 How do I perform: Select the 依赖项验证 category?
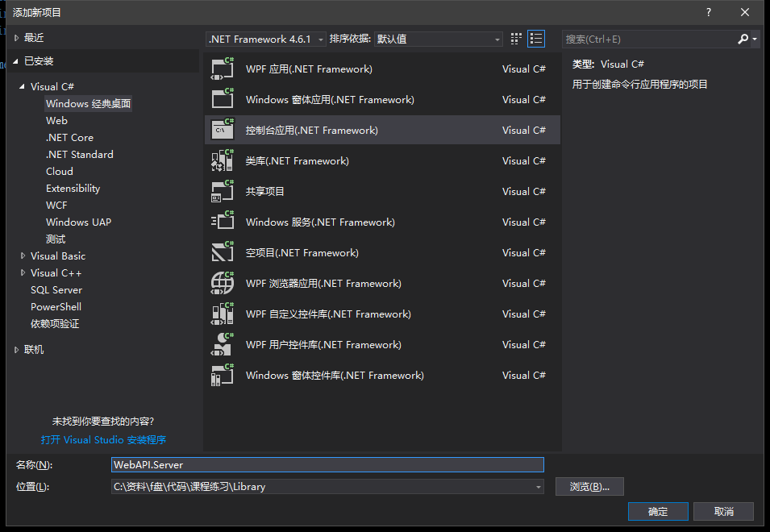click(x=55, y=324)
